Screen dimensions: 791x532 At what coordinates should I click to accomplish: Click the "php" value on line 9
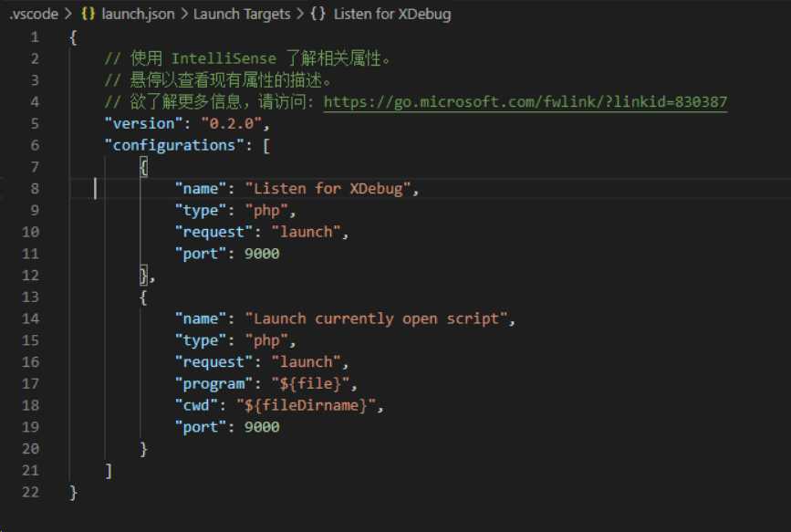(x=266, y=211)
